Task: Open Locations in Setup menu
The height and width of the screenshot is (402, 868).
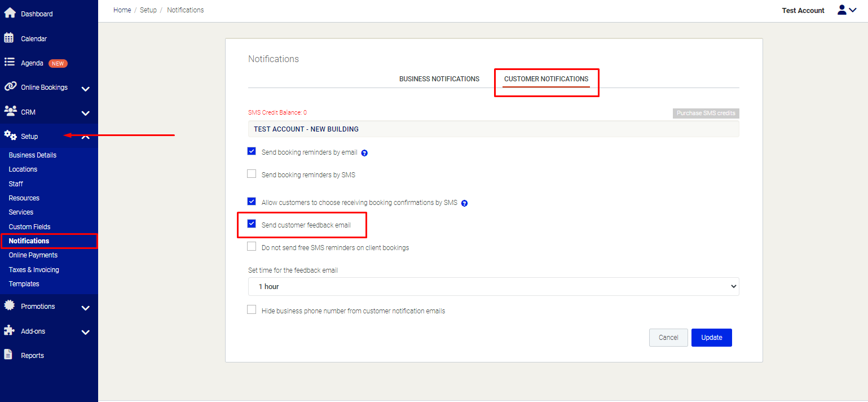Action: point(23,169)
